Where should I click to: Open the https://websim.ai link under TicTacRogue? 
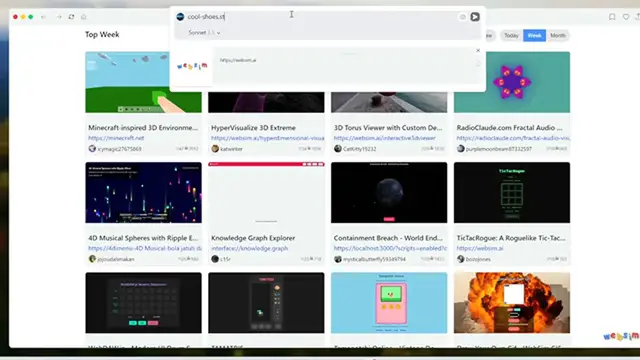click(480, 248)
